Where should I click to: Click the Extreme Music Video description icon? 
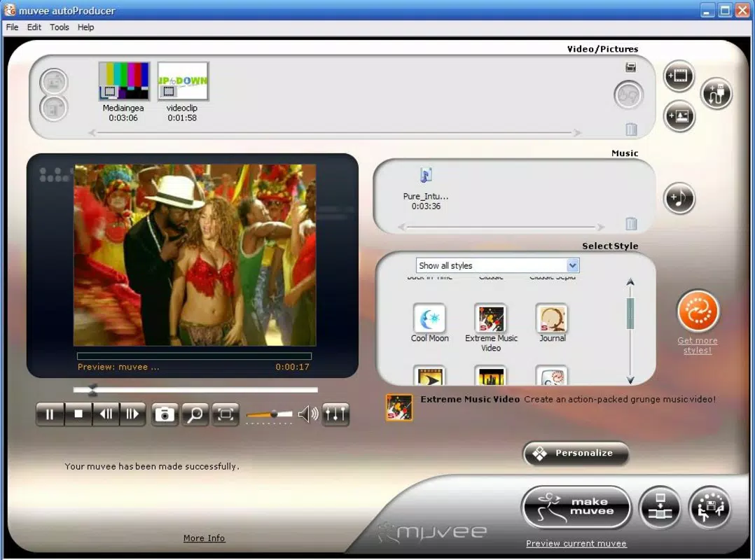click(x=399, y=407)
